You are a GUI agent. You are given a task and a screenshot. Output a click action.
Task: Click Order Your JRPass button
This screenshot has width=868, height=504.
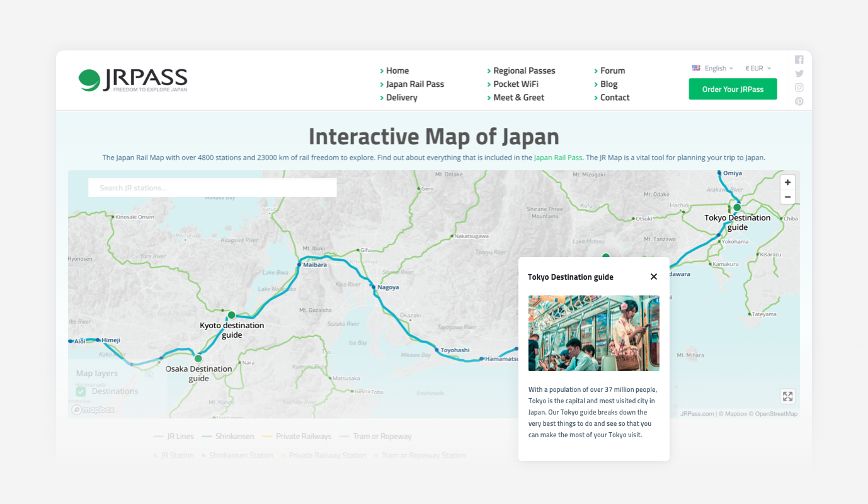point(733,89)
